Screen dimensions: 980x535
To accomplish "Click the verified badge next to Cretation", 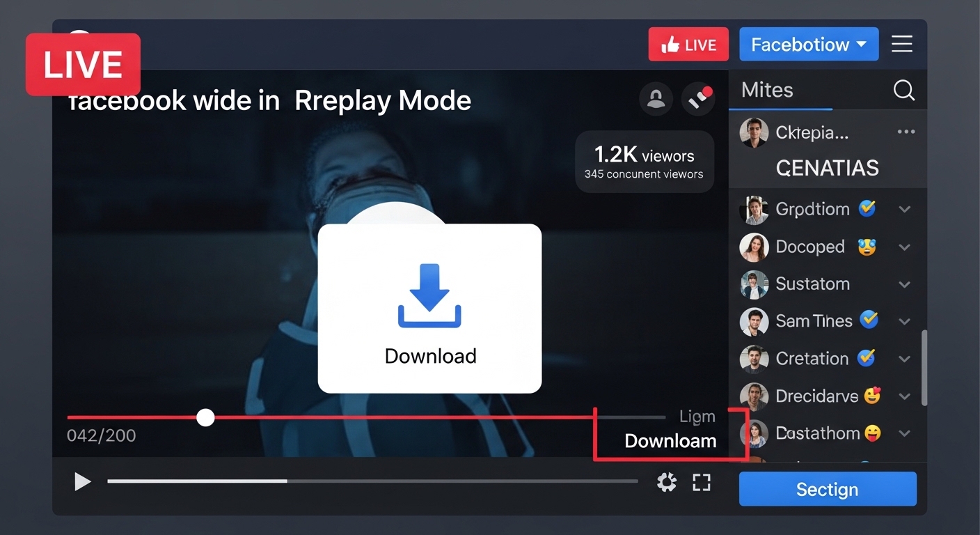I will tap(866, 358).
